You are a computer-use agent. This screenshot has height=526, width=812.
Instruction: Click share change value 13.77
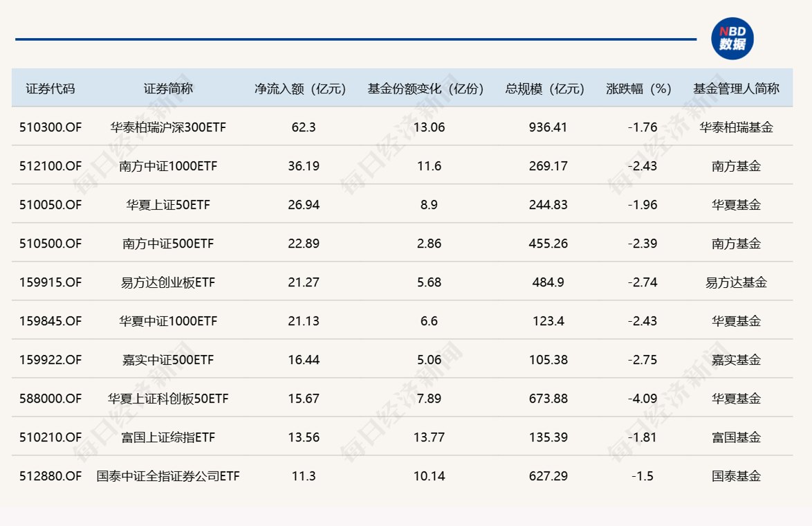(x=429, y=437)
